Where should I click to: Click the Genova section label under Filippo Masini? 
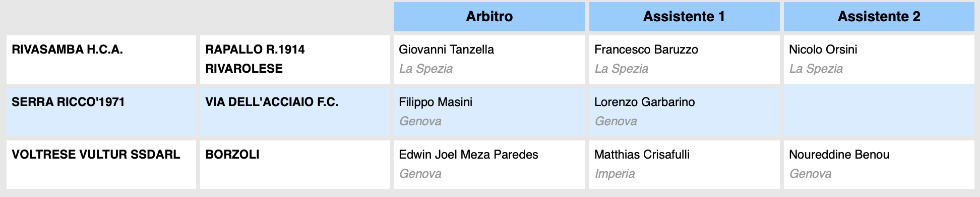click(420, 121)
